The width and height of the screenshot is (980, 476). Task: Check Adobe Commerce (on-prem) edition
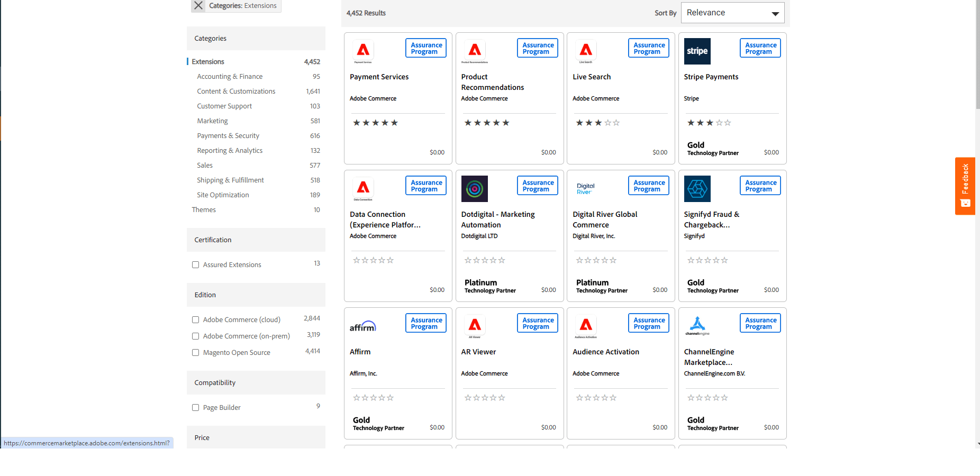click(195, 336)
